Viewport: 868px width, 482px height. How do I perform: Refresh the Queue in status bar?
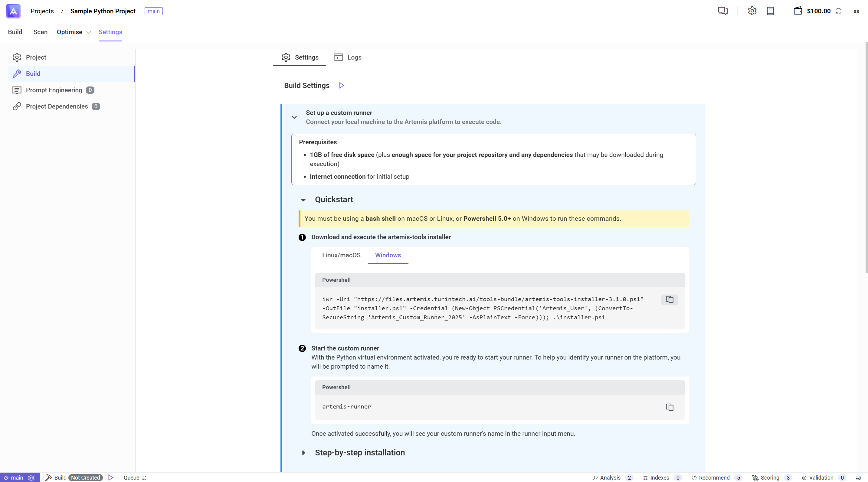[x=144, y=478]
